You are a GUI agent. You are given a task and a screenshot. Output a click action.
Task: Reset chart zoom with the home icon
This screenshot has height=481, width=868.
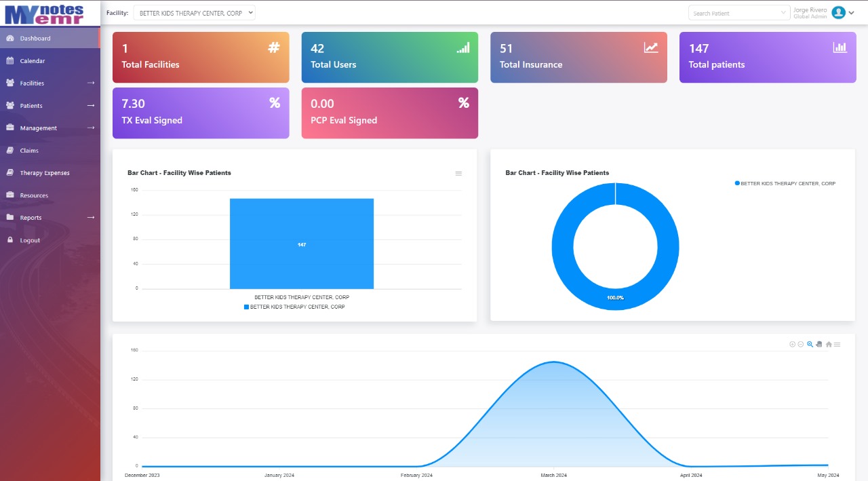pyautogui.click(x=829, y=345)
